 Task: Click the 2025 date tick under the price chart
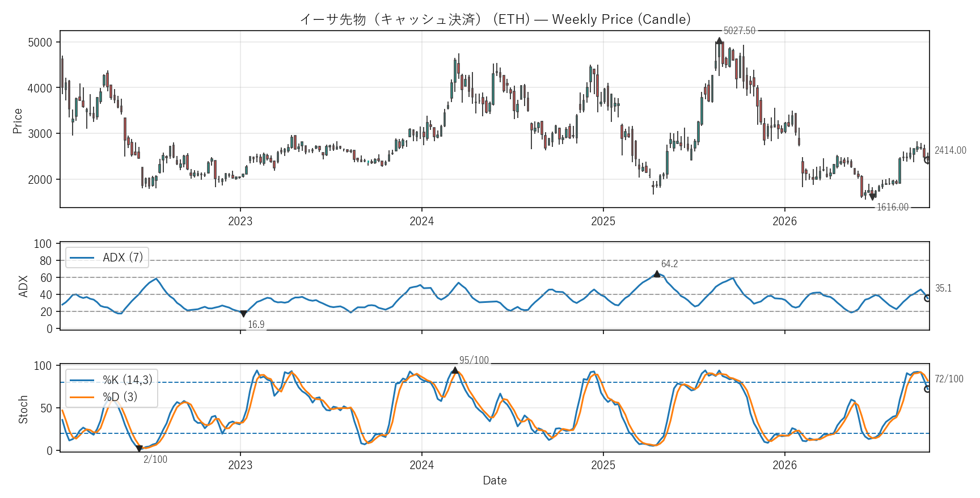pyautogui.click(x=603, y=221)
